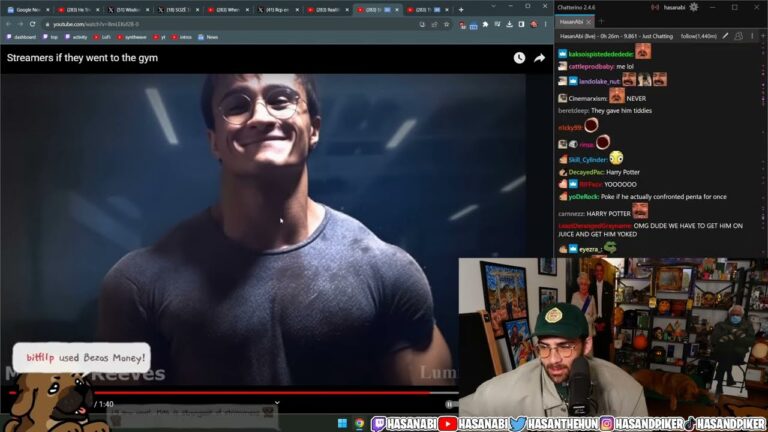Open Windows Start button
The image size is (768, 432).
coord(342,423)
